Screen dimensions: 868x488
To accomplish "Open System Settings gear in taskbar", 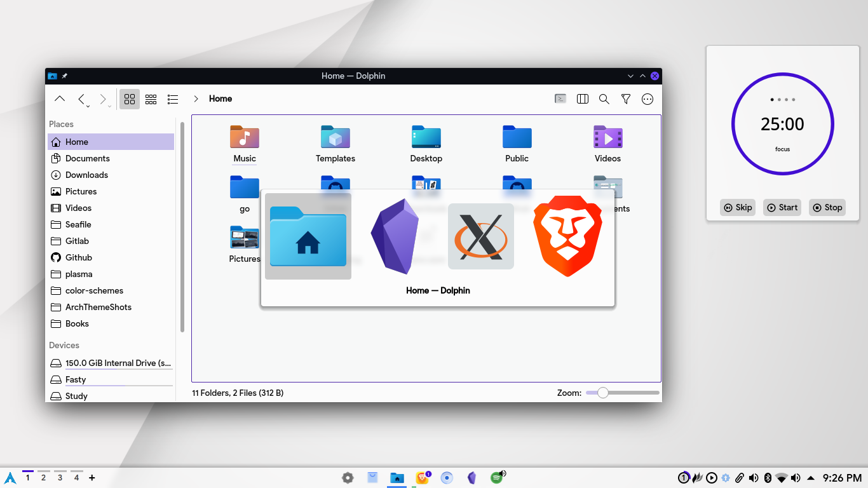I will [348, 478].
